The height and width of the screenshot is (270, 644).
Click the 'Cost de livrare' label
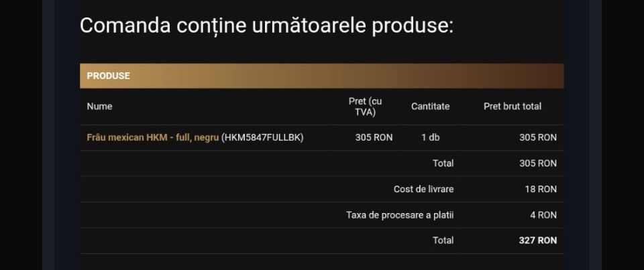[x=423, y=189]
